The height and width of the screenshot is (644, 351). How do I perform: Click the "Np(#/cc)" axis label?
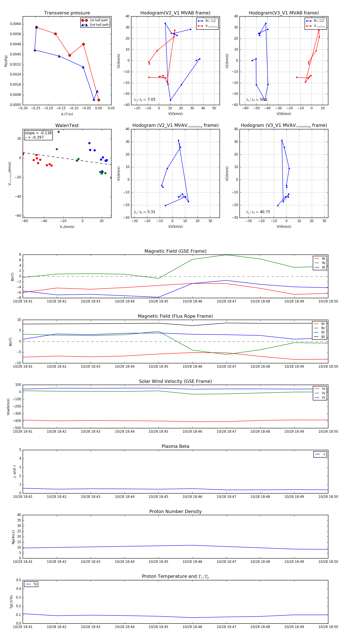pos(13,537)
